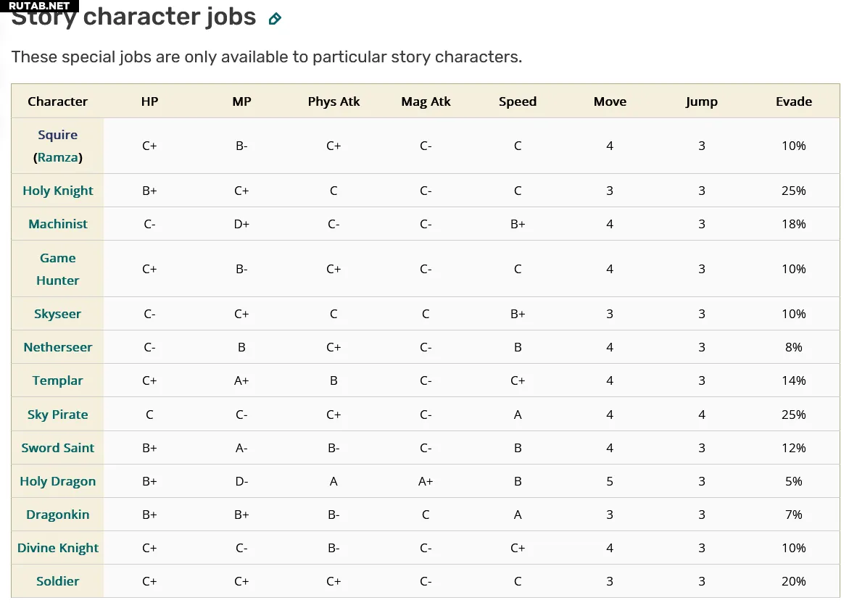Image resolution: width=857 pixels, height=616 pixels.
Task: Follow the Game Hunter link
Action: point(58,269)
